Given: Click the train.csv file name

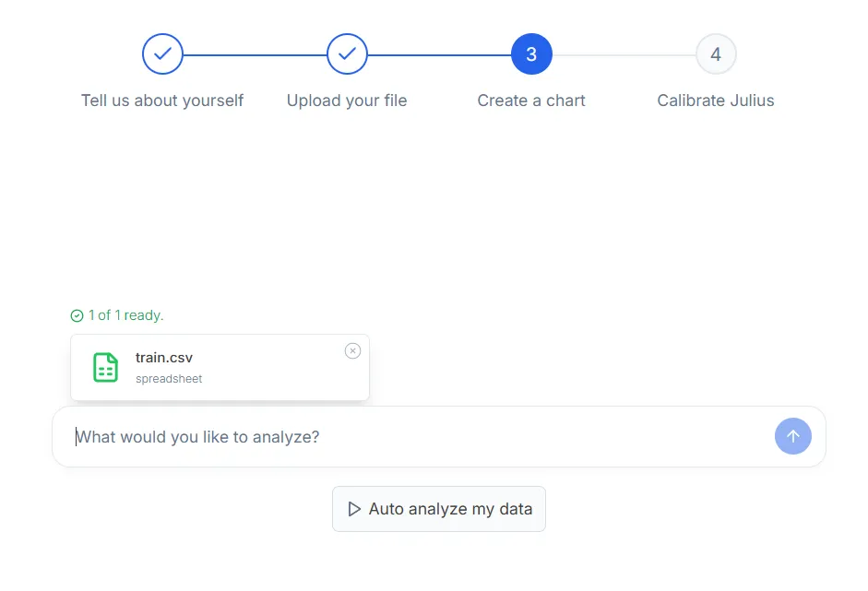Looking at the screenshot, I should point(164,358).
